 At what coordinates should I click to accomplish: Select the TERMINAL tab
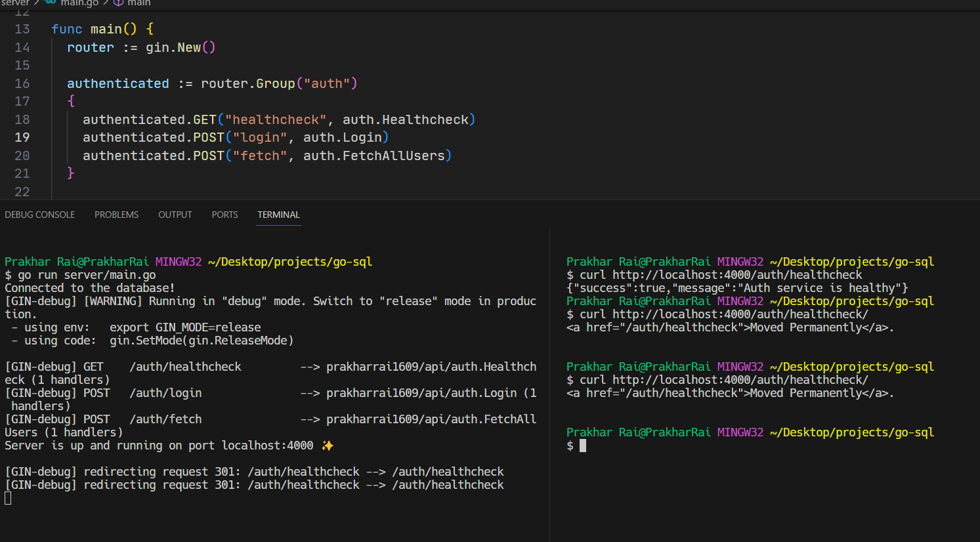tap(278, 215)
